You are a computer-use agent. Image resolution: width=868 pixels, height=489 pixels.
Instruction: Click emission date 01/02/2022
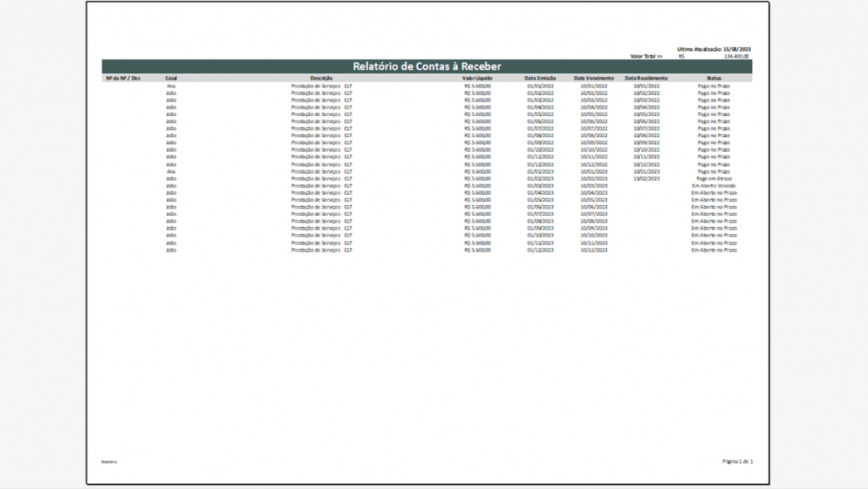pyautogui.click(x=540, y=93)
